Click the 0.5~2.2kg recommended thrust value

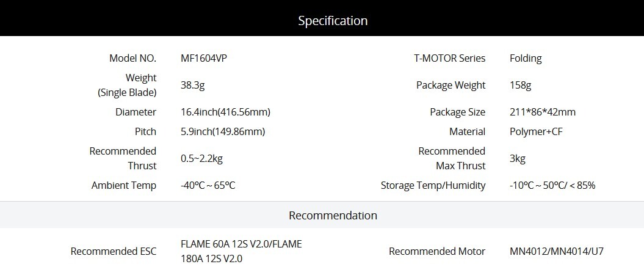tap(201, 159)
